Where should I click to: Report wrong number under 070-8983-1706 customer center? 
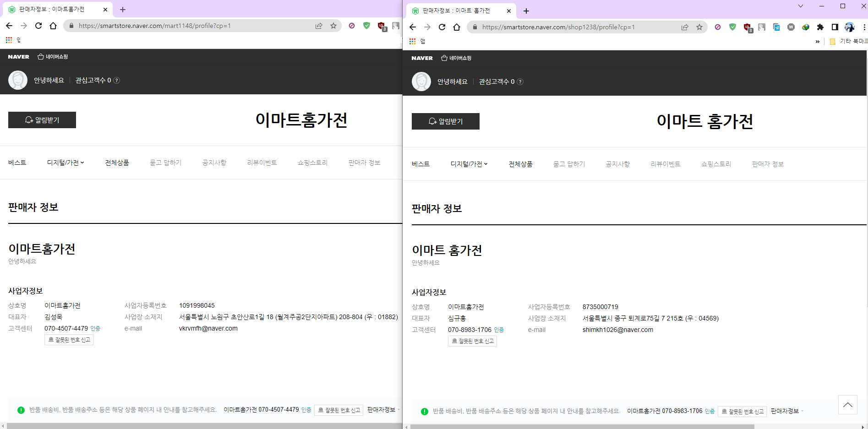coord(472,341)
